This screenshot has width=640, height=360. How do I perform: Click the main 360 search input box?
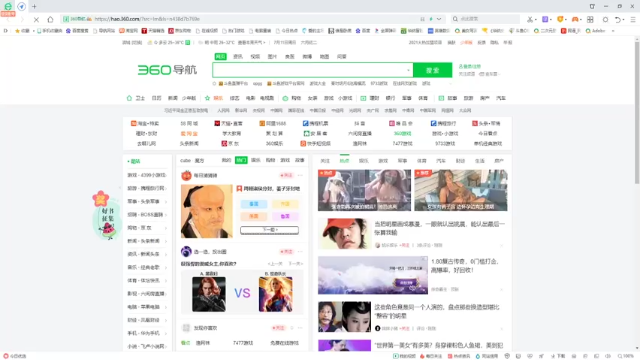pyautogui.click(x=313, y=70)
